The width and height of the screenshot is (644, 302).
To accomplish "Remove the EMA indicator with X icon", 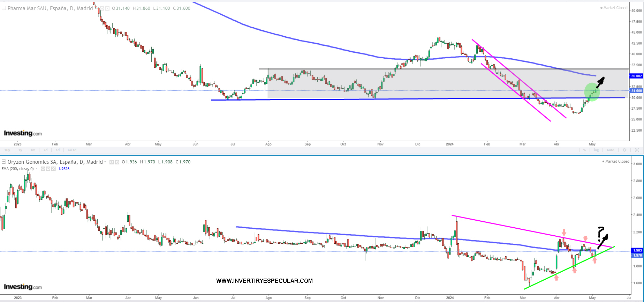I will 53,169.
